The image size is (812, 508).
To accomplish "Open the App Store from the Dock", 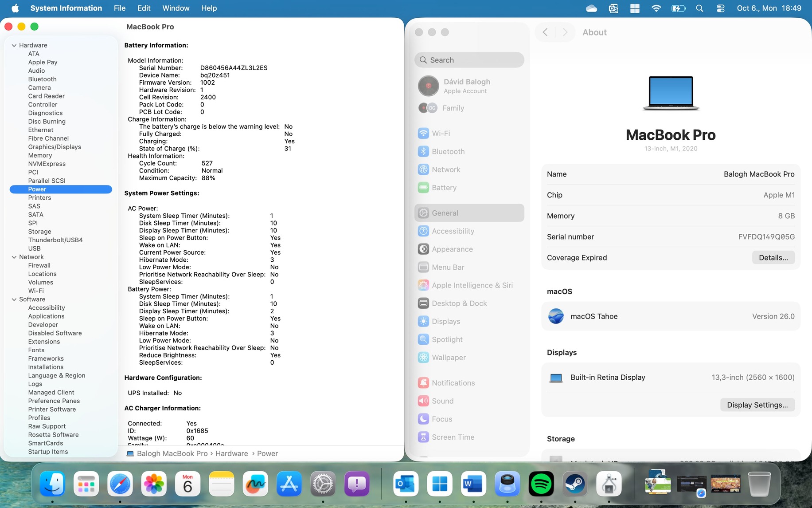I will tap(289, 484).
